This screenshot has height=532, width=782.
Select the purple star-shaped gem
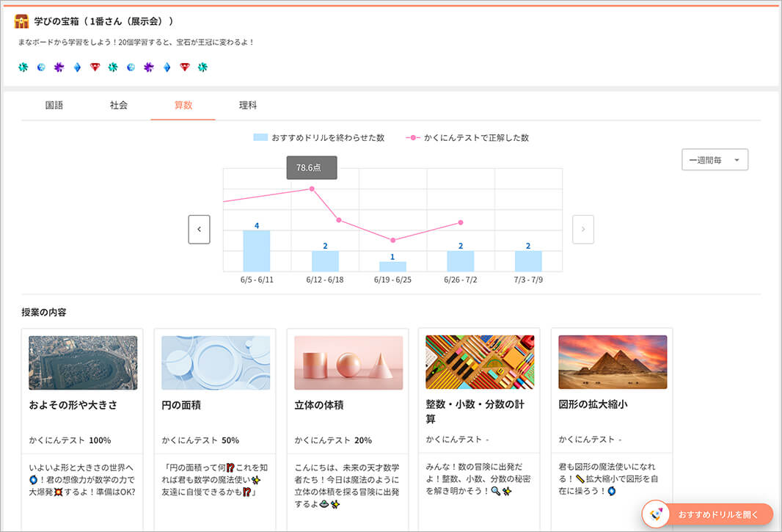[x=59, y=66]
